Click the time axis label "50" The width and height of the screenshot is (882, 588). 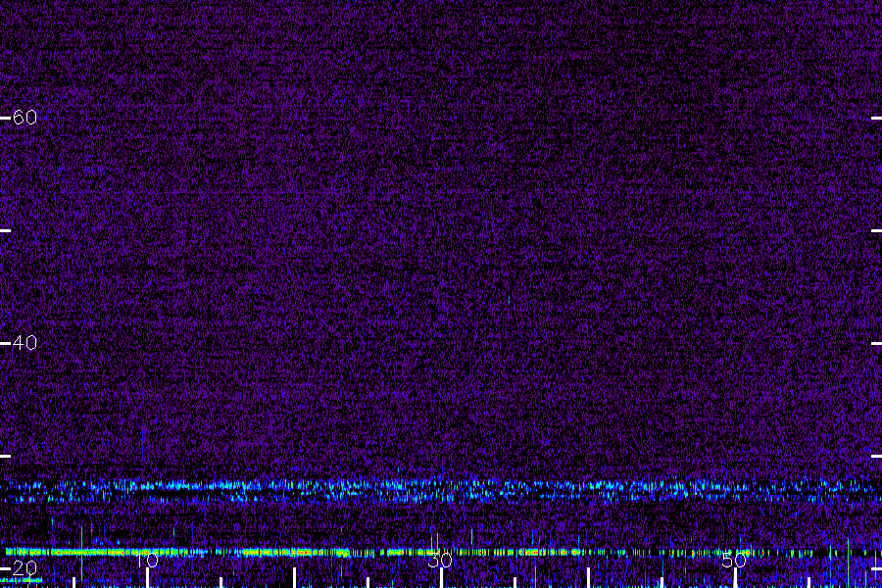pyautogui.click(x=734, y=560)
